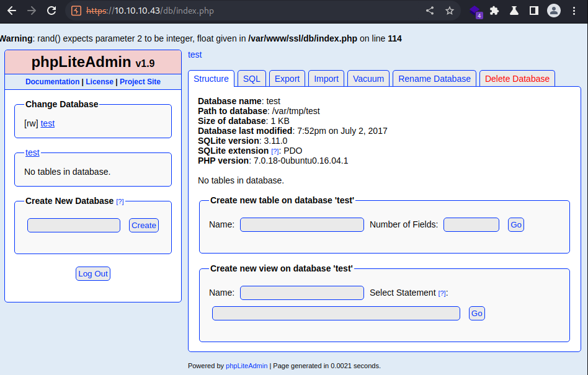
Task: Click the phpLiteAdmin v1.9 title
Action: click(93, 62)
